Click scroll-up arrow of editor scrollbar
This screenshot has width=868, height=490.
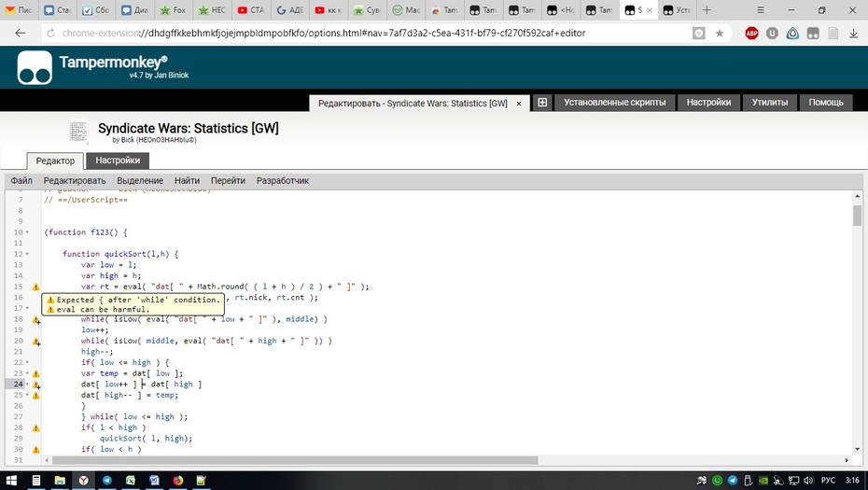[857, 196]
